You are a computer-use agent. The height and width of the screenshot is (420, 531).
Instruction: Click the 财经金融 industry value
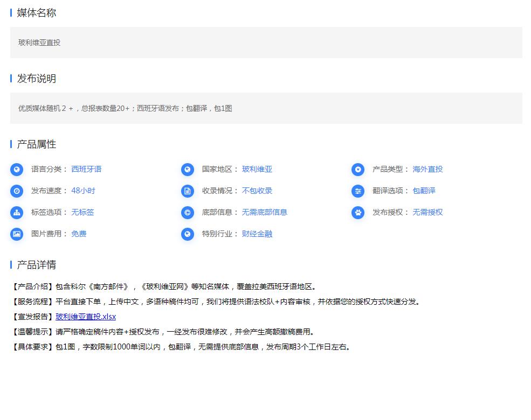[257, 234]
